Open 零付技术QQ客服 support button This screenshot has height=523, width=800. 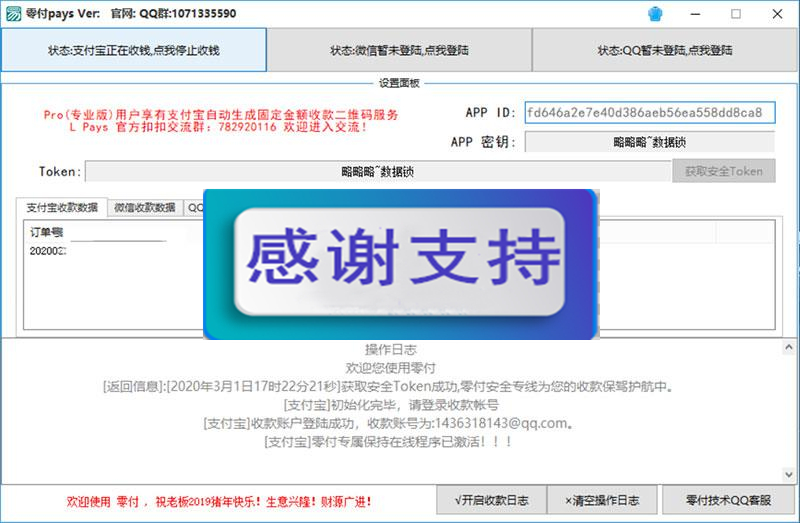tap(728, 500)
